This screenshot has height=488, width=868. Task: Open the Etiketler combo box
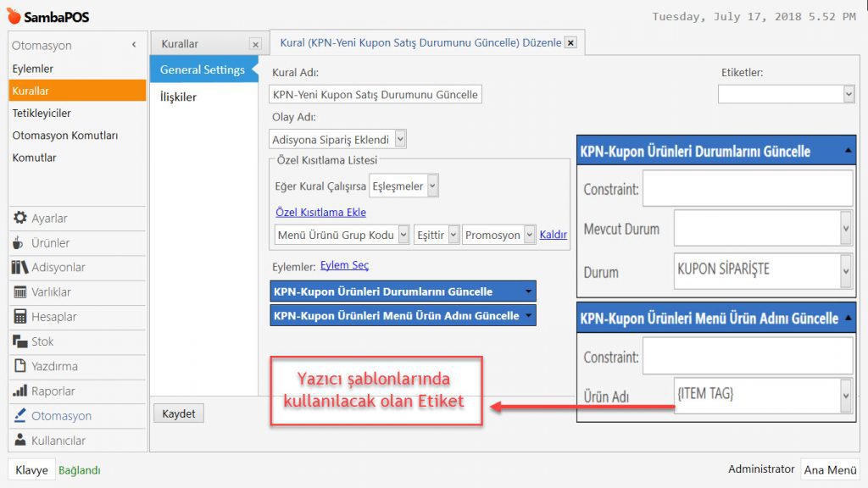point(849,94)
